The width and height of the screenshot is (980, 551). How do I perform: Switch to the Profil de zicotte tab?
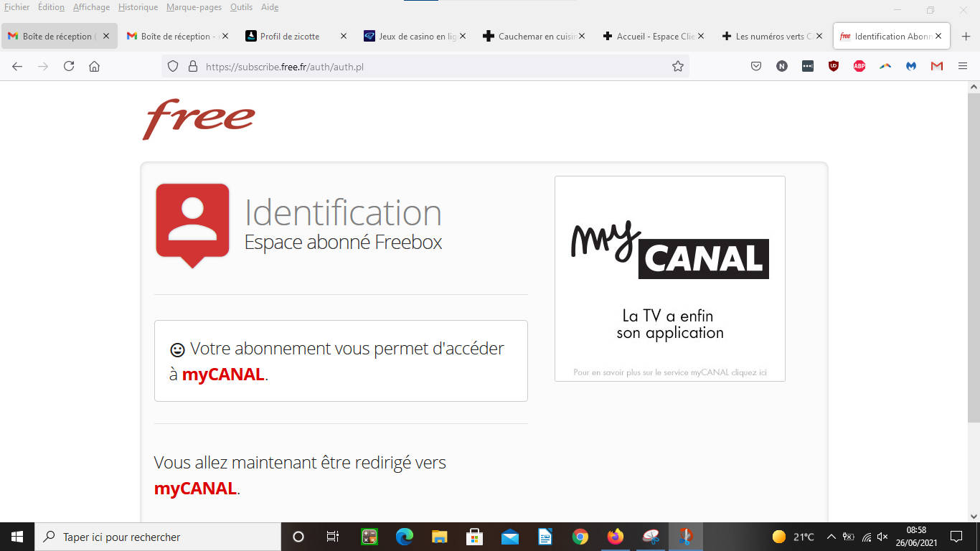297,36
